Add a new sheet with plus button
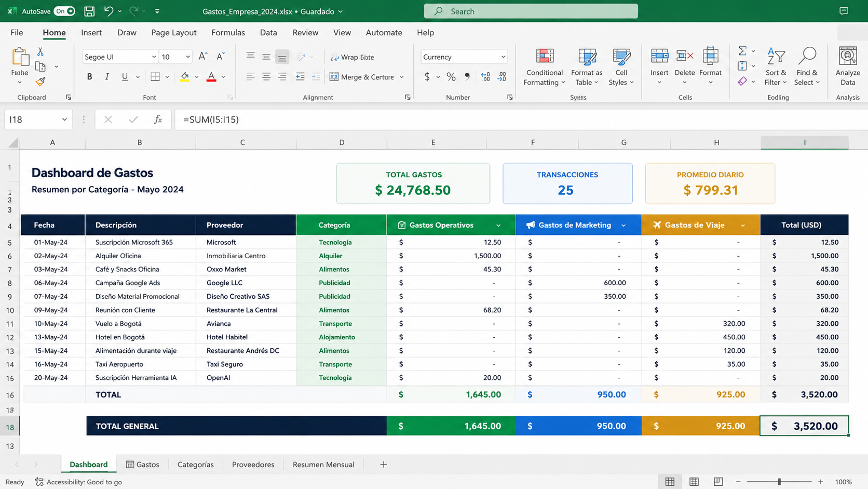 click(x=383, y=464)
